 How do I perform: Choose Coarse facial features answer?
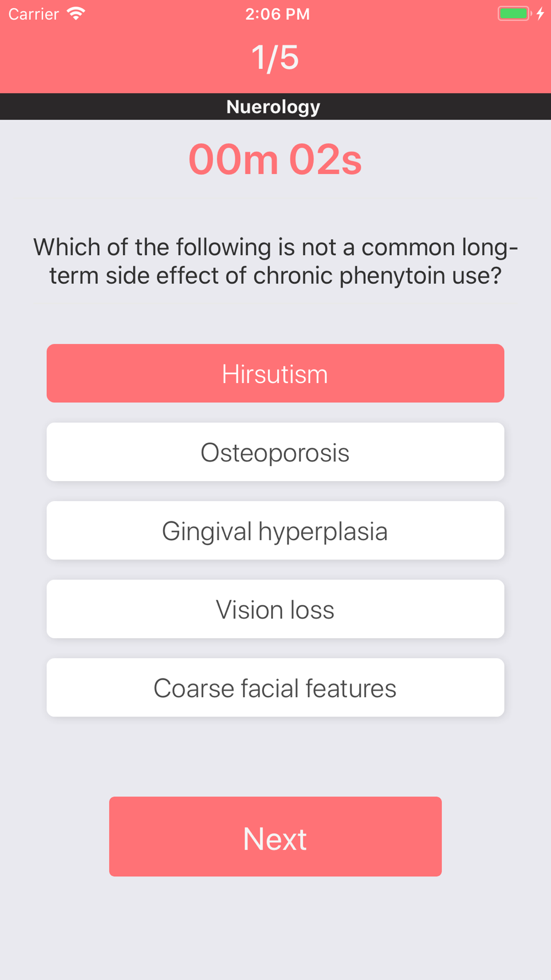click(x=275, y=687)
